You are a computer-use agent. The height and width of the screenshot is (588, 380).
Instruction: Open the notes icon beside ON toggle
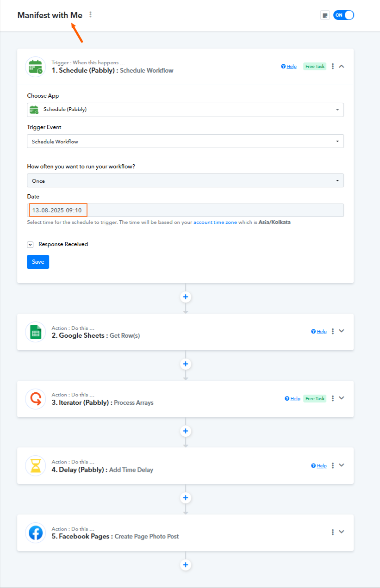325,15
